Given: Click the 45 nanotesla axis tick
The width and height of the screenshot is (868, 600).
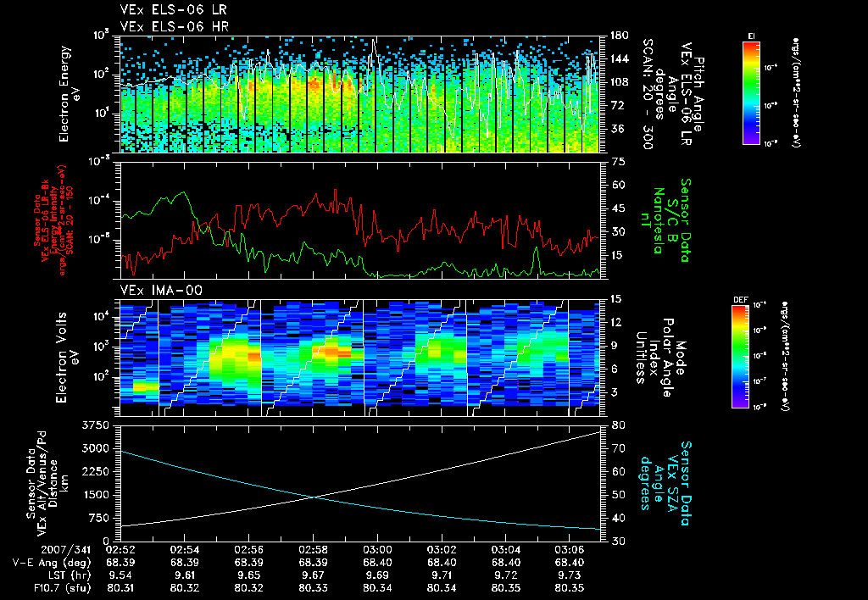Looking at the screenshot, I should coord(618,208).
